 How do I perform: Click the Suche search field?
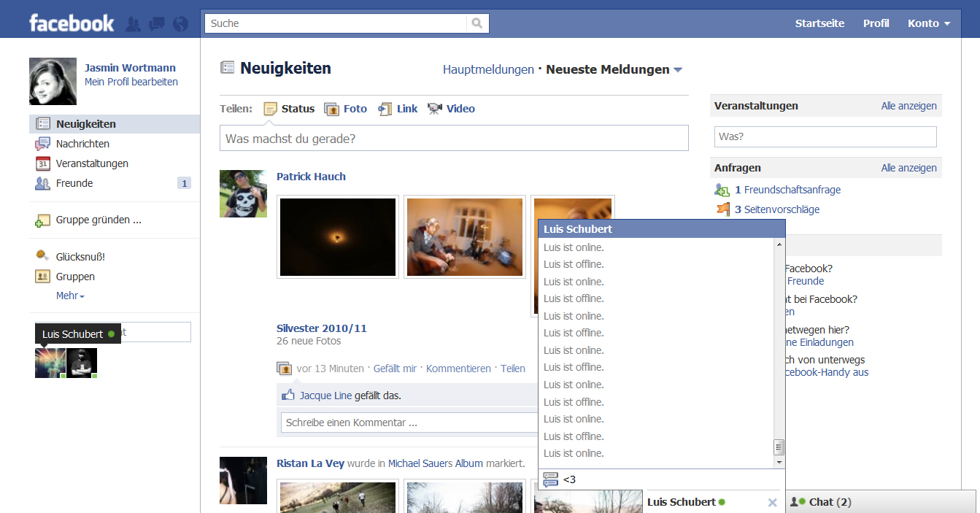click(x=336, y=23)
